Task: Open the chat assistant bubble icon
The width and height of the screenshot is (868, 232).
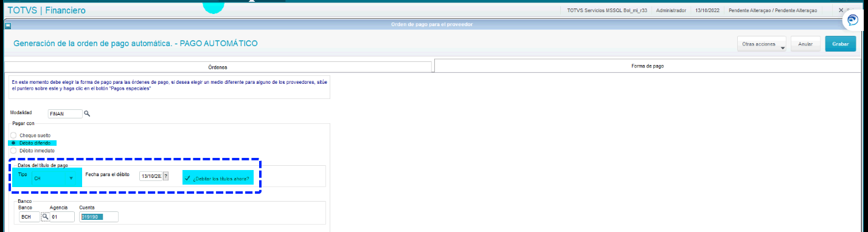Action: (x=853, y=20)
